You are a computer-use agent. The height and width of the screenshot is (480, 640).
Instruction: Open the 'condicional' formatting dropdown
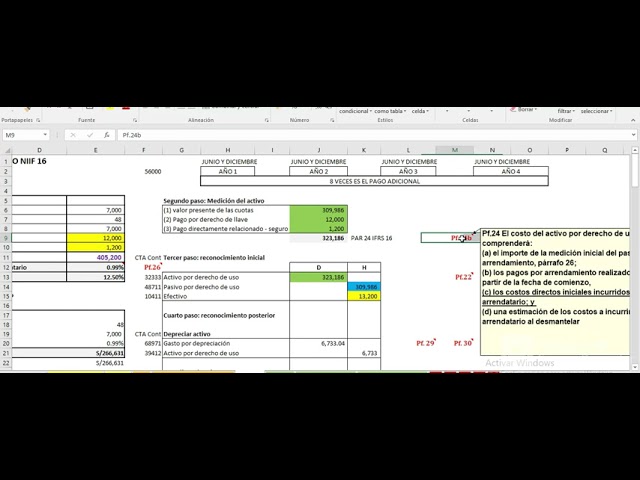[x=355, y=111]
